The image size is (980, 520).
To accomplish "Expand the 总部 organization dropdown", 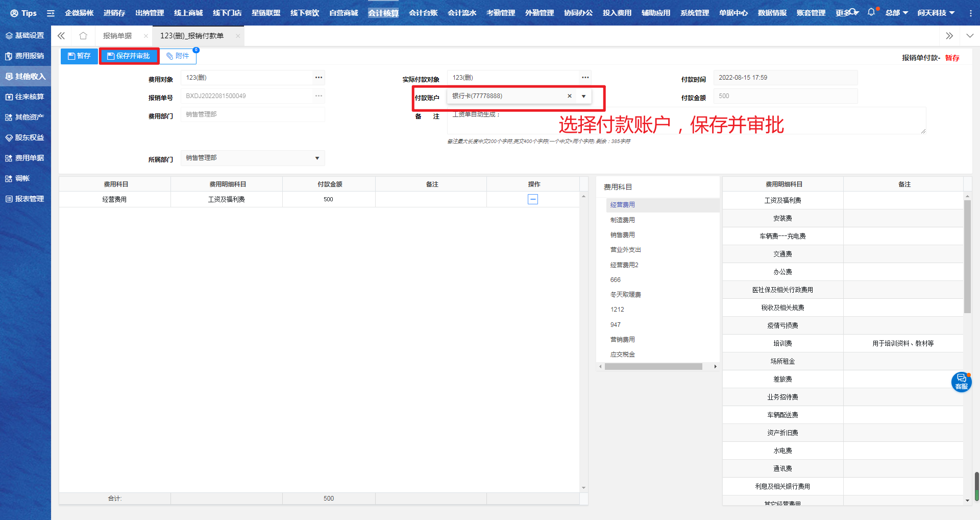I will coord(896,13).
